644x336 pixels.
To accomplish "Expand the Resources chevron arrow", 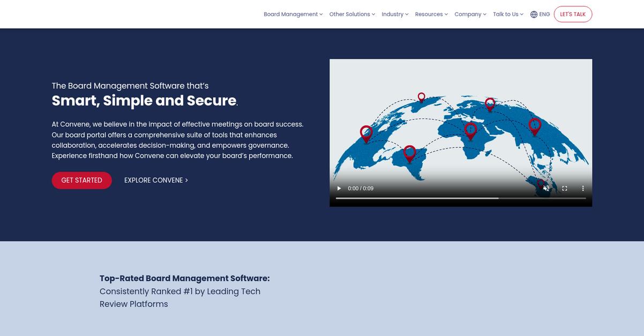I will click(446, 14).
